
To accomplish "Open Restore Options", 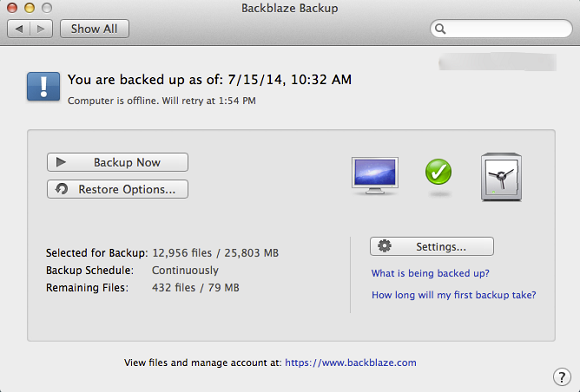I will tap(118, 189).
